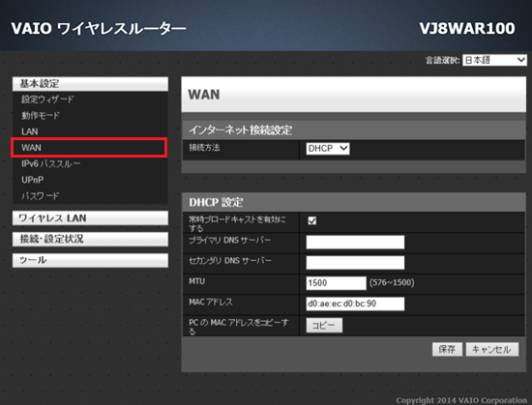Click the (576~1500) range text
This screenshot has width=532, height=405.
click(392, 282)
